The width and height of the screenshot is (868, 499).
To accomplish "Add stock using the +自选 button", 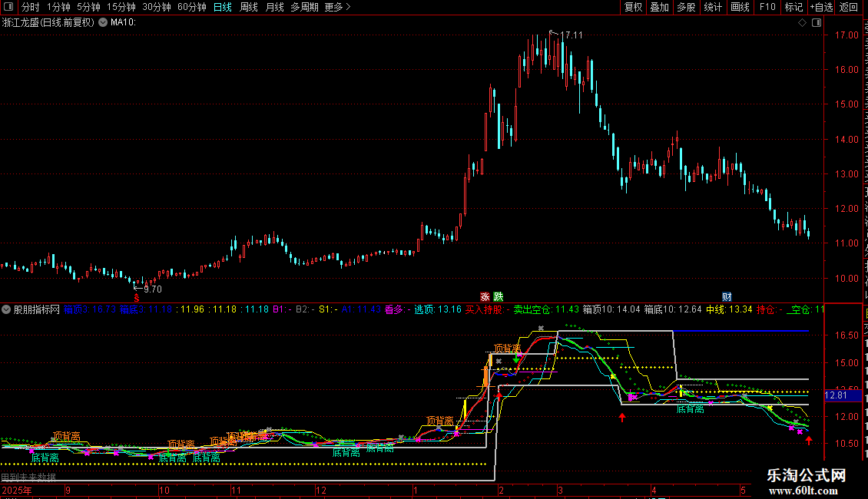I will [x=821, y=7].
